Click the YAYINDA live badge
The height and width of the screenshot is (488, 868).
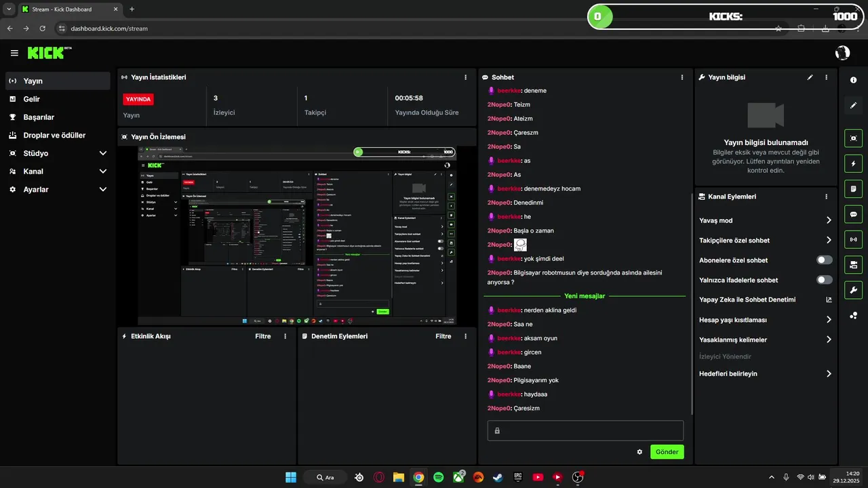tap(138, 99)
